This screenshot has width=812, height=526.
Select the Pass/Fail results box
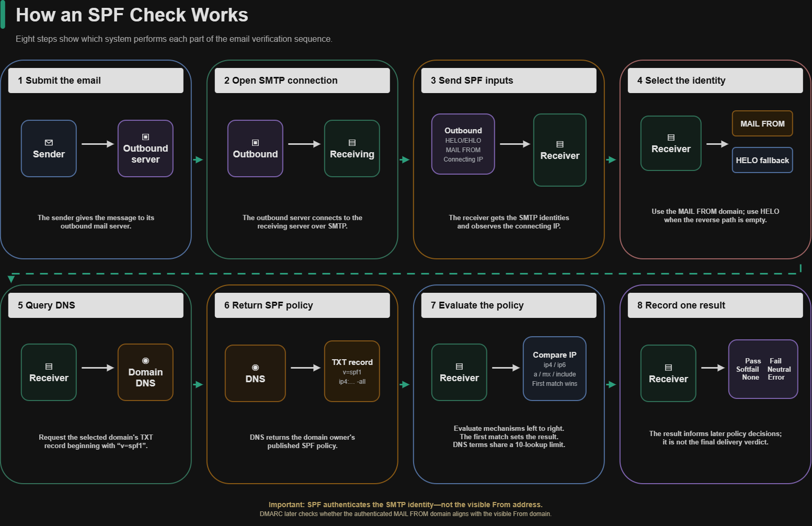tap(763, 369)
